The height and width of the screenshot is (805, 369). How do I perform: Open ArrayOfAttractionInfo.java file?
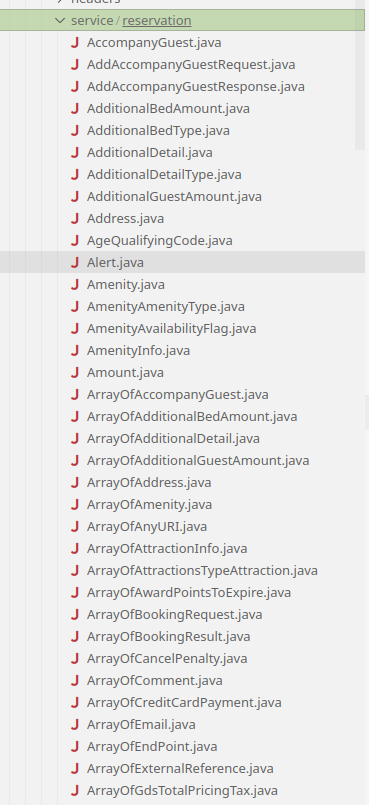[167, 549]
